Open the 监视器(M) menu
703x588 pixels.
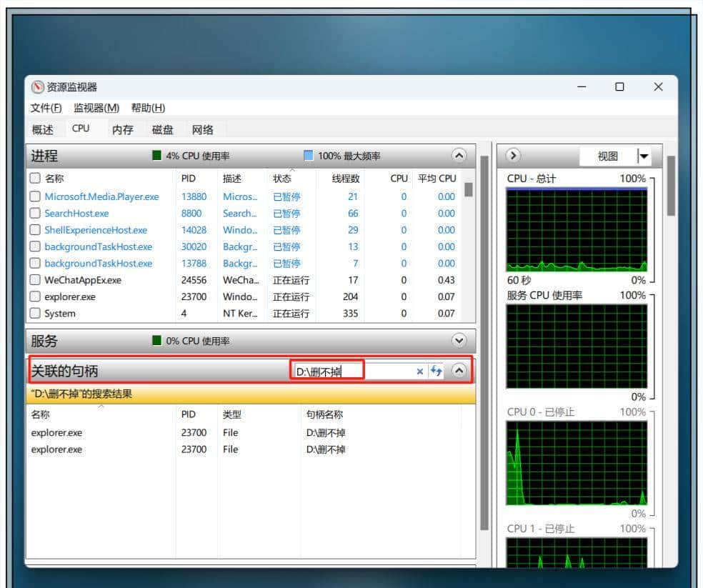click(96, 108)
